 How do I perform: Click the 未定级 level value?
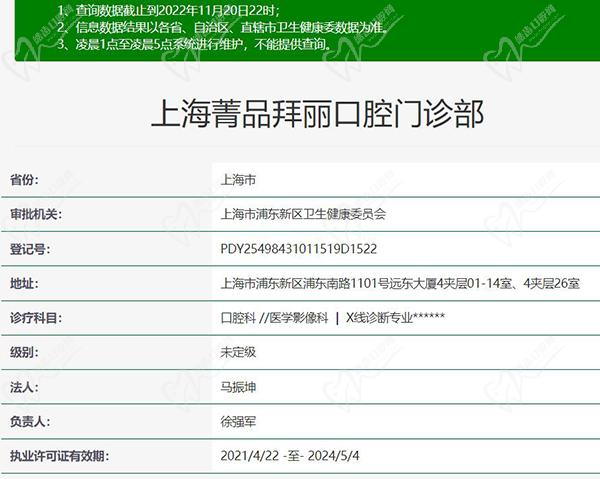238,353
